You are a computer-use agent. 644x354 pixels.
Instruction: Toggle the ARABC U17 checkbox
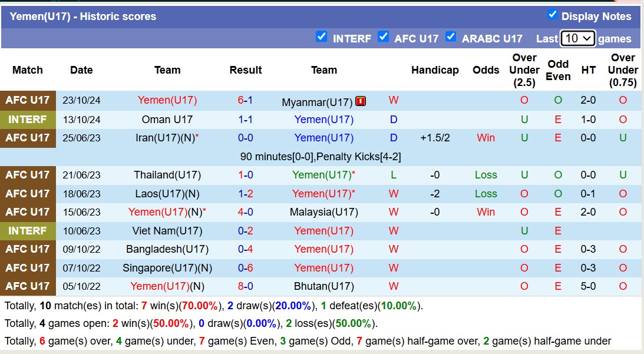click(x=451, y=37)
